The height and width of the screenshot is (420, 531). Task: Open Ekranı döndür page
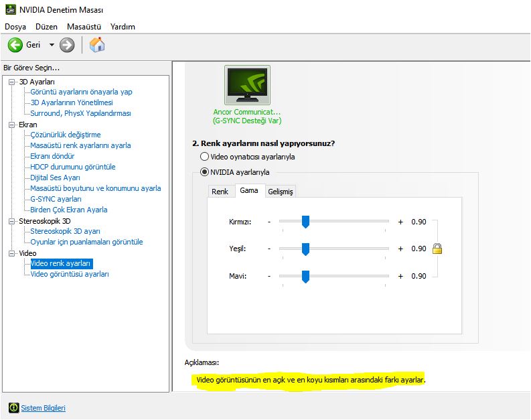(52, 156)
